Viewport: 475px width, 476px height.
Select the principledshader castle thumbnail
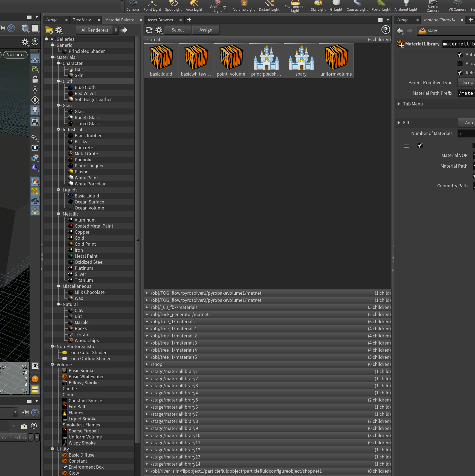coord(266,61)
